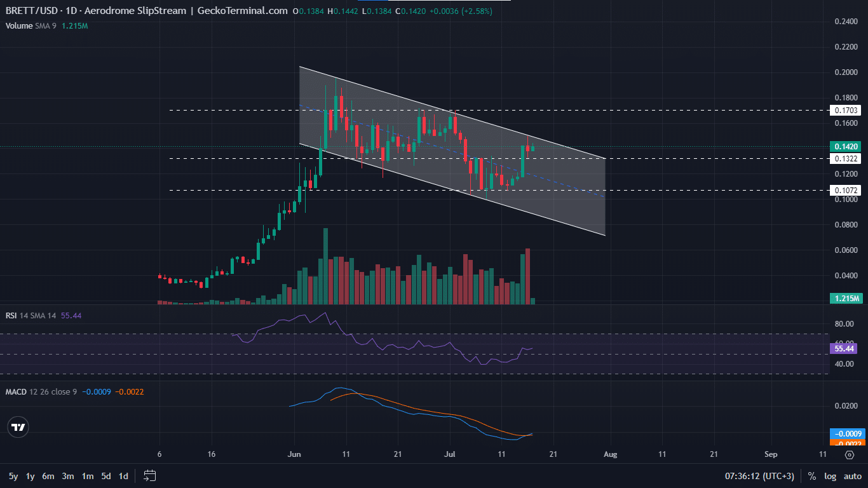Click the Sep label on time axis
Screen dimensions: 868x488
pyautogui.click(x=771, y=454)
